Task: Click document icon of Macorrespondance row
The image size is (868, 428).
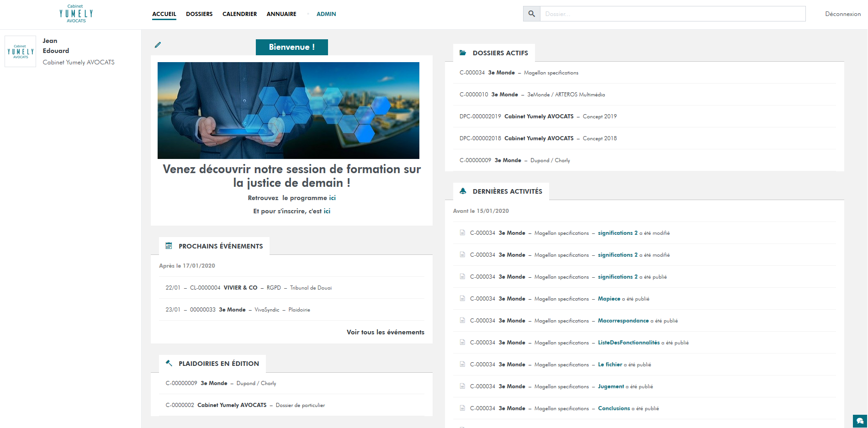Action: tap(462, 321)
